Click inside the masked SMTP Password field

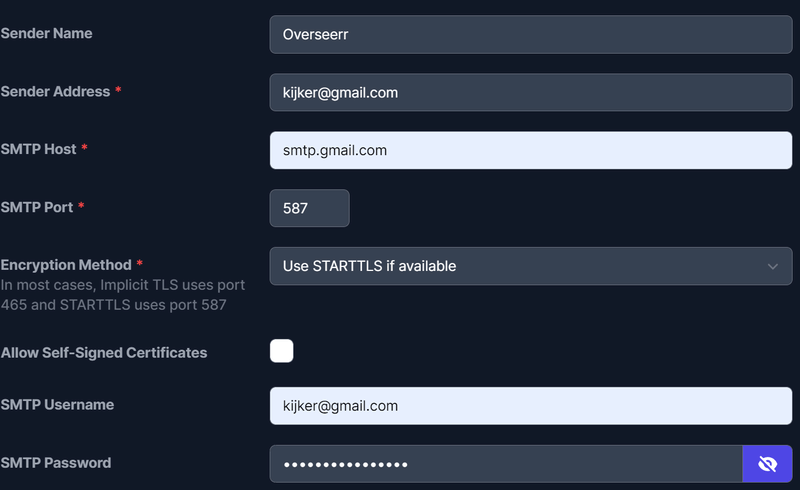[505, 464]
